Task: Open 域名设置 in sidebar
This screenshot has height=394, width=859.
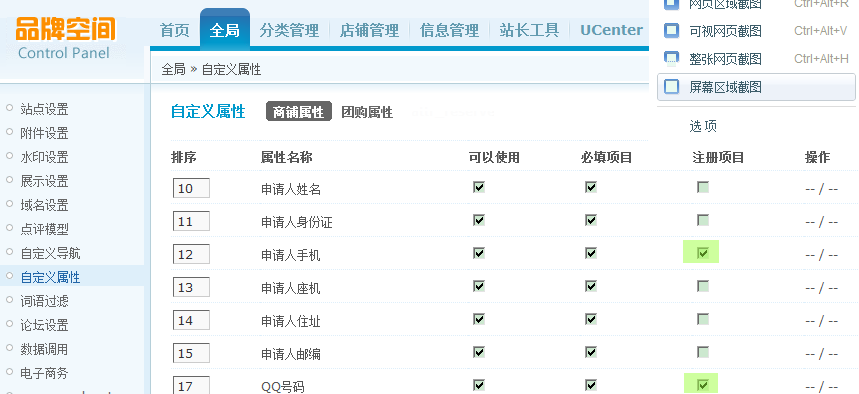Action: click(x=44, y=205)
